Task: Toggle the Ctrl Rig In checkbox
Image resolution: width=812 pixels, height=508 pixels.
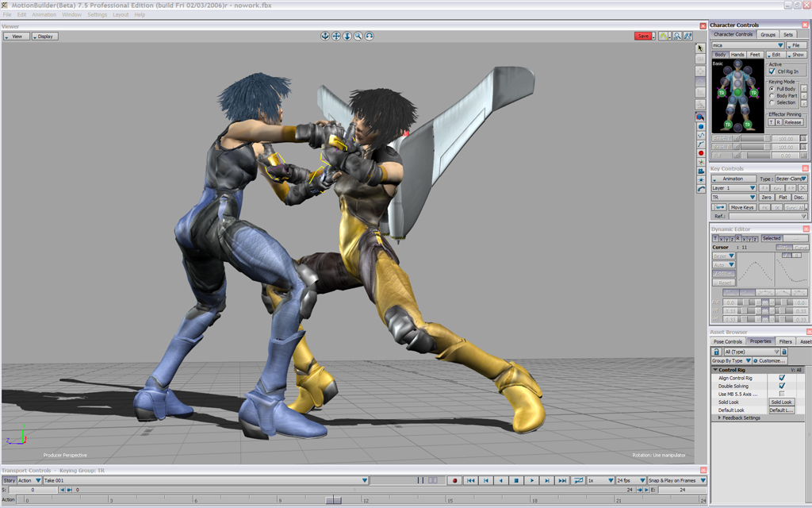Action: coord(772,71)
